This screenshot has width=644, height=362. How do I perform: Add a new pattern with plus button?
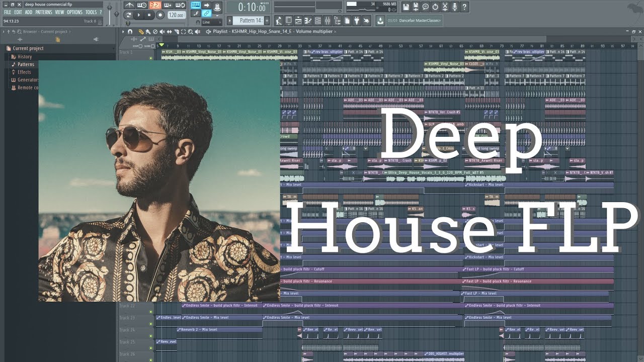pyautogui.click(x=267, y=21)
